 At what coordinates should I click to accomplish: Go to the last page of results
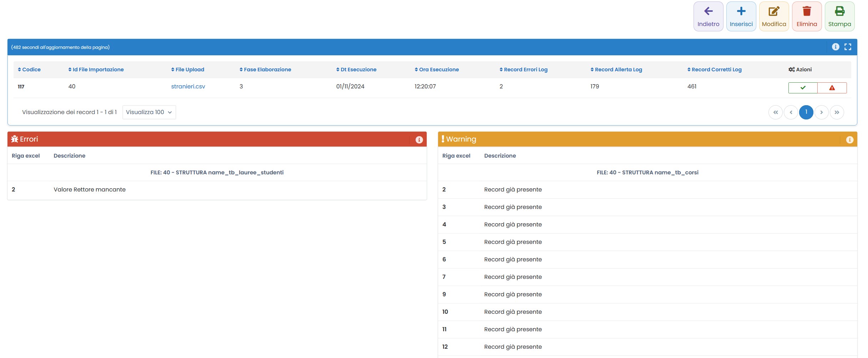(837, 112)
